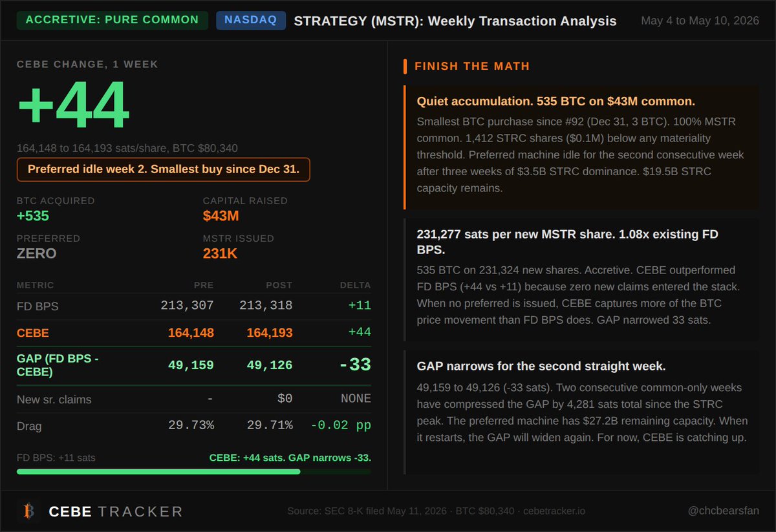Click the GAP narrows for second straight week heading
This screenshot has width=776, height=532.
[541, 367]
